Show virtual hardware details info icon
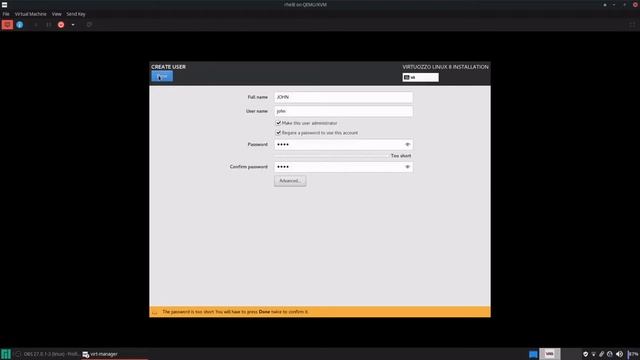This screenshot has height=360, width=640. coord(20,24)
